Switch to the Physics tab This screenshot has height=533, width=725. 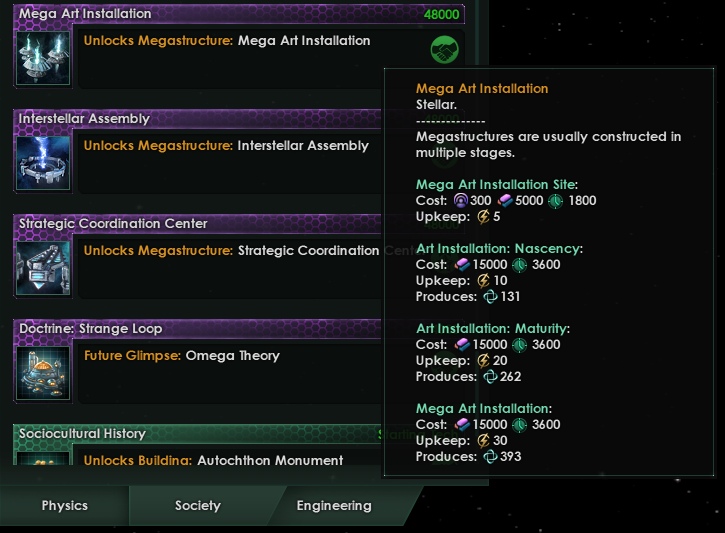pyautogui.click(x=64, y=506)
